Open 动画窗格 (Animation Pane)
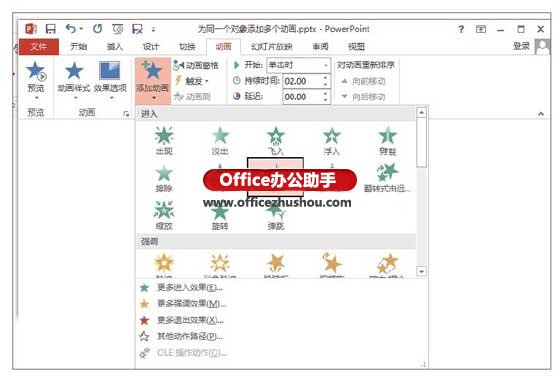 [196, 65]
